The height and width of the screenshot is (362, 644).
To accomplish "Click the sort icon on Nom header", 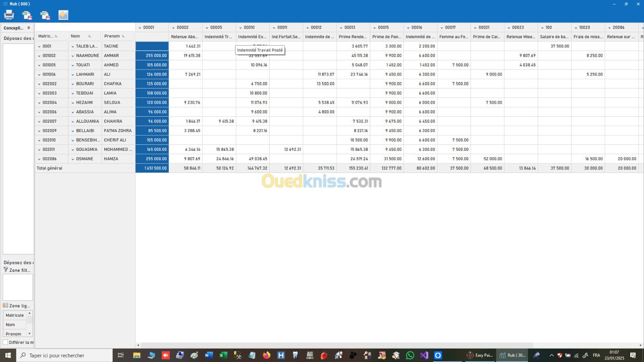I will [90, 36].
